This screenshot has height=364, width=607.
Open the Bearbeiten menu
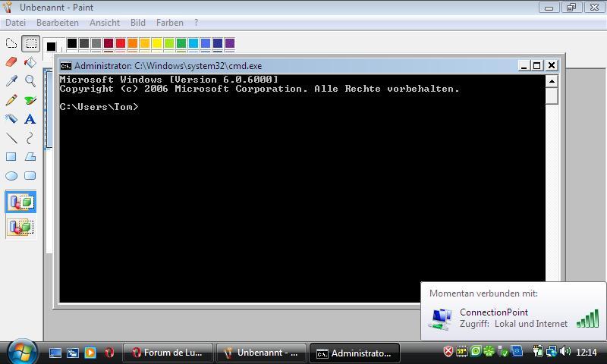click(x=58, y=23)
